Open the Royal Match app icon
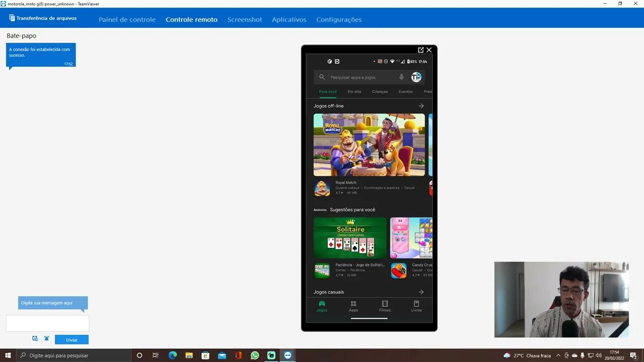Image resolution: width=644 pixels, height=362 pixels. coord(322,188)
